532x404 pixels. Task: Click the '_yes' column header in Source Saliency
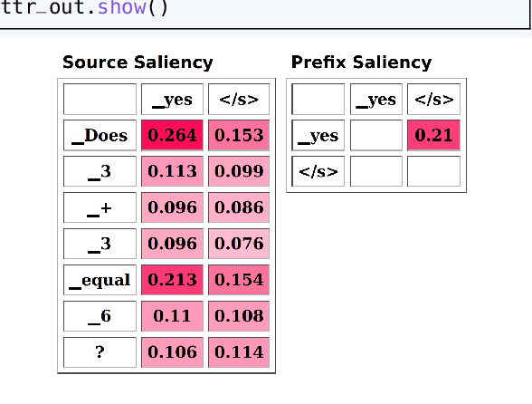click(x=172, y=100)
